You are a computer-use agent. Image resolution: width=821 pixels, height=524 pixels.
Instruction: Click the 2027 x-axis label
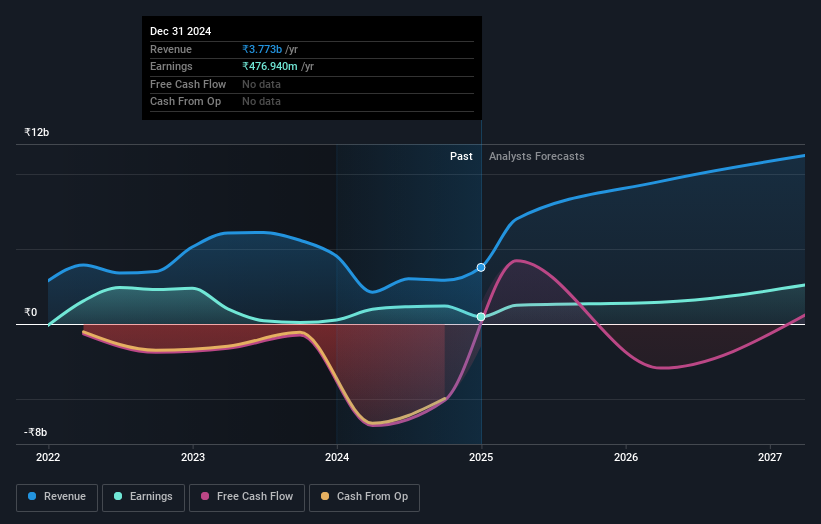[x=770, y=457]
